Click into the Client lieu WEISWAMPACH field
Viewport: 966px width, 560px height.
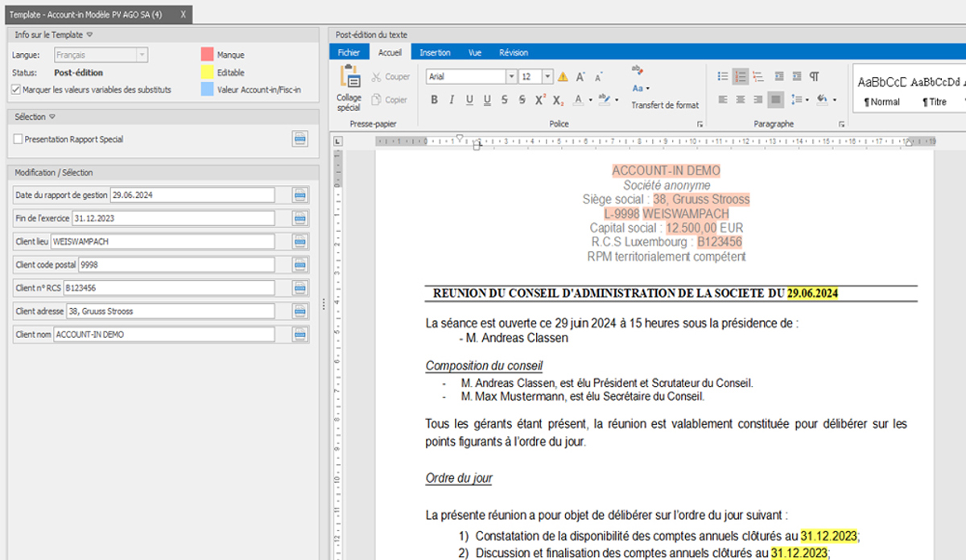pos(163,241)
